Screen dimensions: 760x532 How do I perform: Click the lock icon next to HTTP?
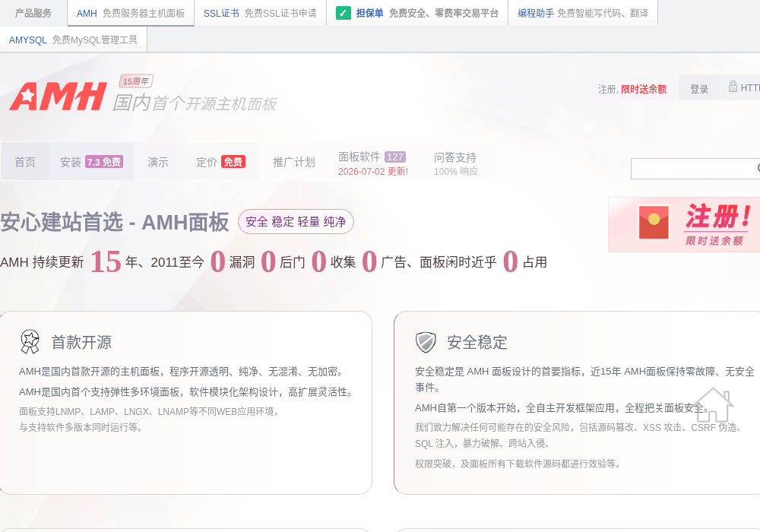(733, 86)
